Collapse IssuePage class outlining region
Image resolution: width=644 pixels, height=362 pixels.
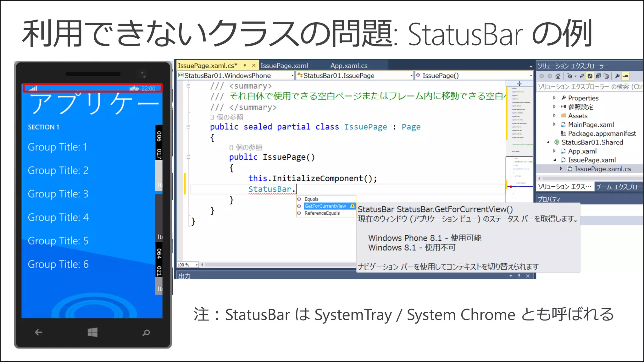pyautogui.click(x=188, y=127)
